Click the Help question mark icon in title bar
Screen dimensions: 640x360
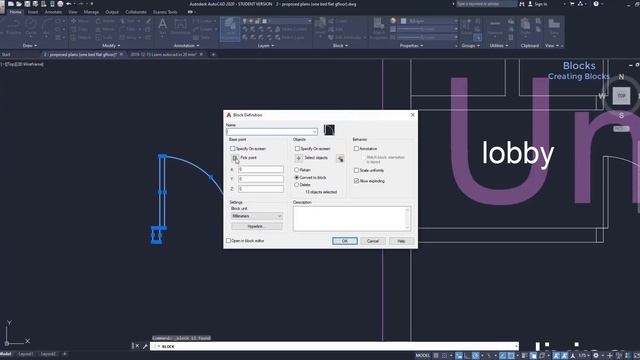pos(596,4)
